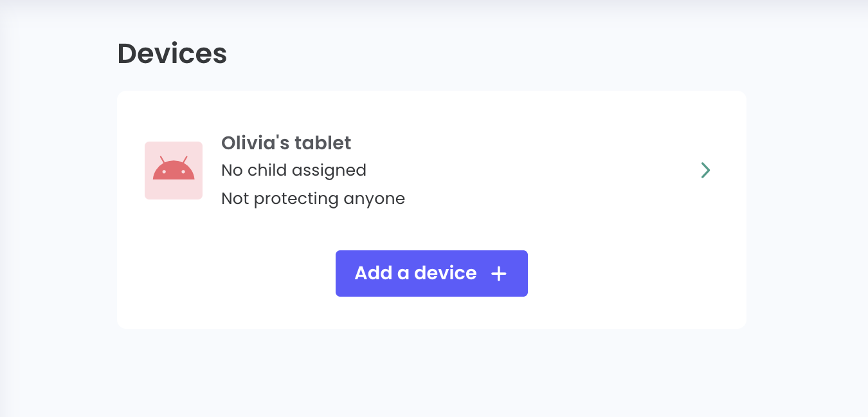Open the Olivia's tablet device name

286,143
